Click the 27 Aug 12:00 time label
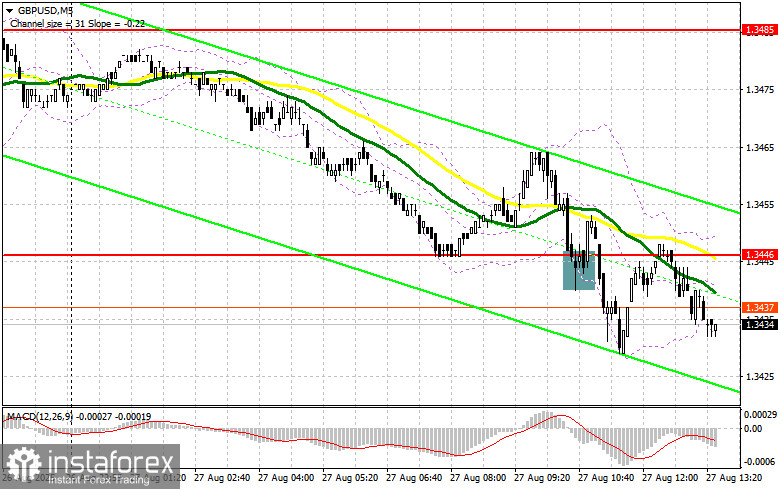781x489 pixels. click(x=670, y=478)
